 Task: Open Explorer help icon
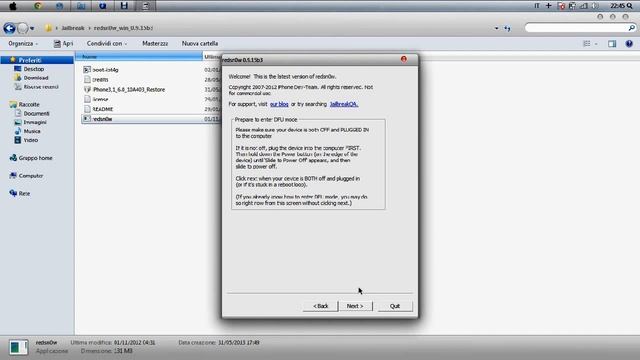(x=629, y=44)
